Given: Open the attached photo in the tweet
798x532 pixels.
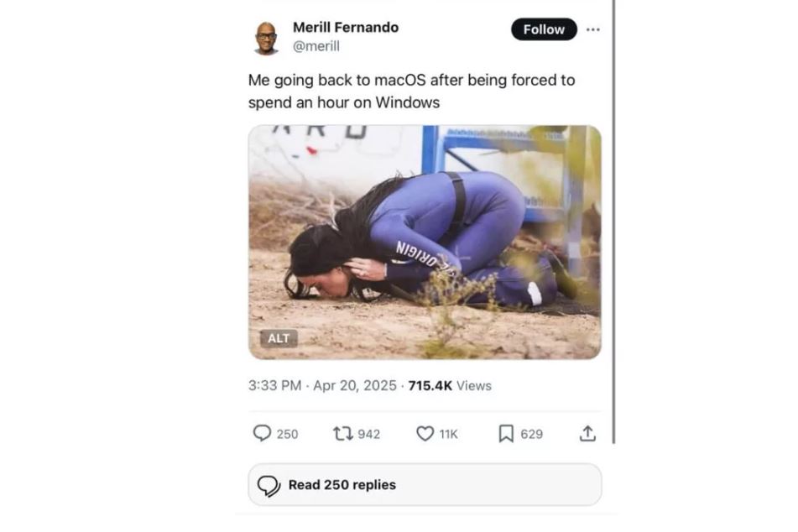Looking at the screenshot, I should 425,243.
